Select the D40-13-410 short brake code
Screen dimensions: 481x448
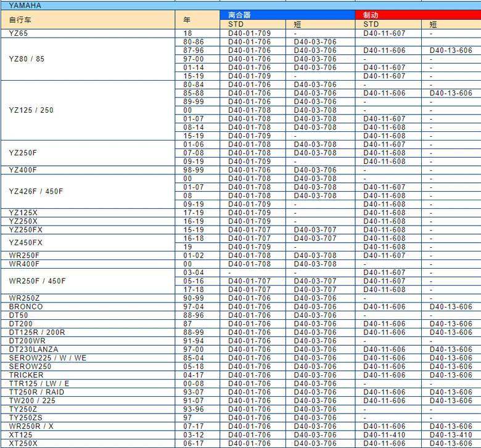click(451, 435)
